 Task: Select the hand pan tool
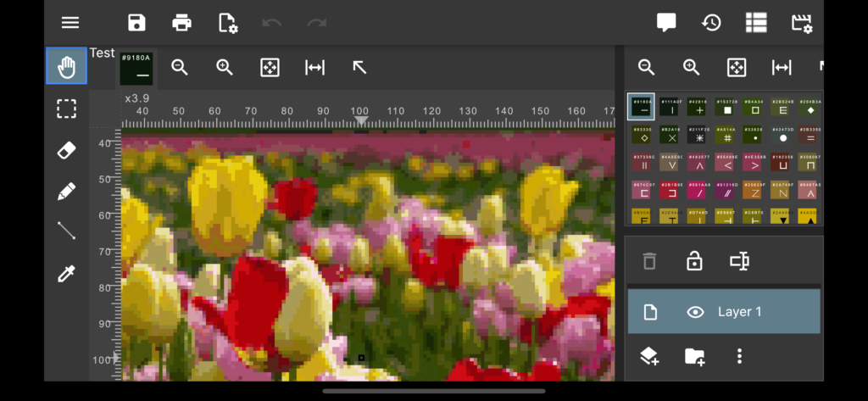(66, 67)
